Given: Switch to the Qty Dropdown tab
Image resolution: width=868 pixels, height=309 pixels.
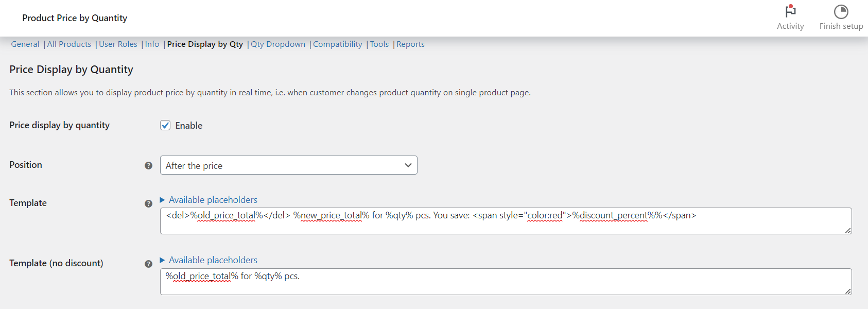Looking at the screenshot, I should point(278,44).
